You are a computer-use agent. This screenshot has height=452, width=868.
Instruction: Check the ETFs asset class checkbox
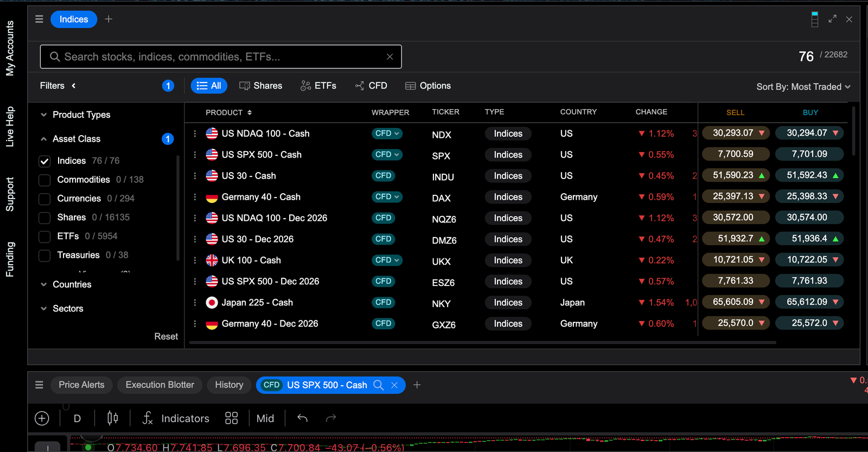(x=44, y=237)
